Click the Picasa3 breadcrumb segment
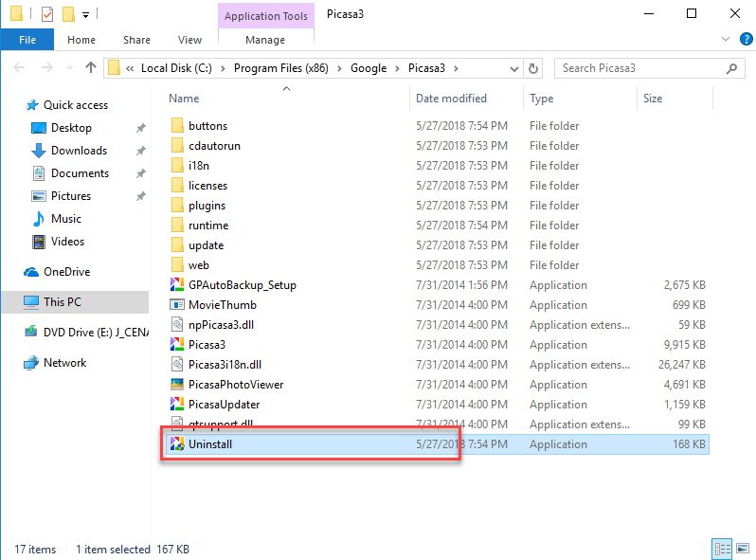 click(x=426, y=68)
